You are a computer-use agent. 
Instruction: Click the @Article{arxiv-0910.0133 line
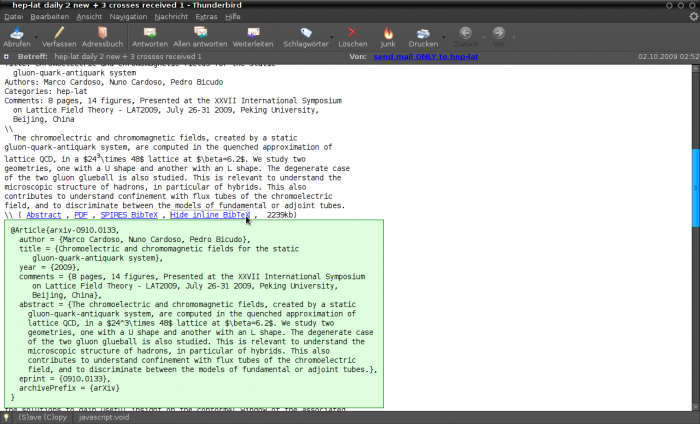click(x=65, y=230)
